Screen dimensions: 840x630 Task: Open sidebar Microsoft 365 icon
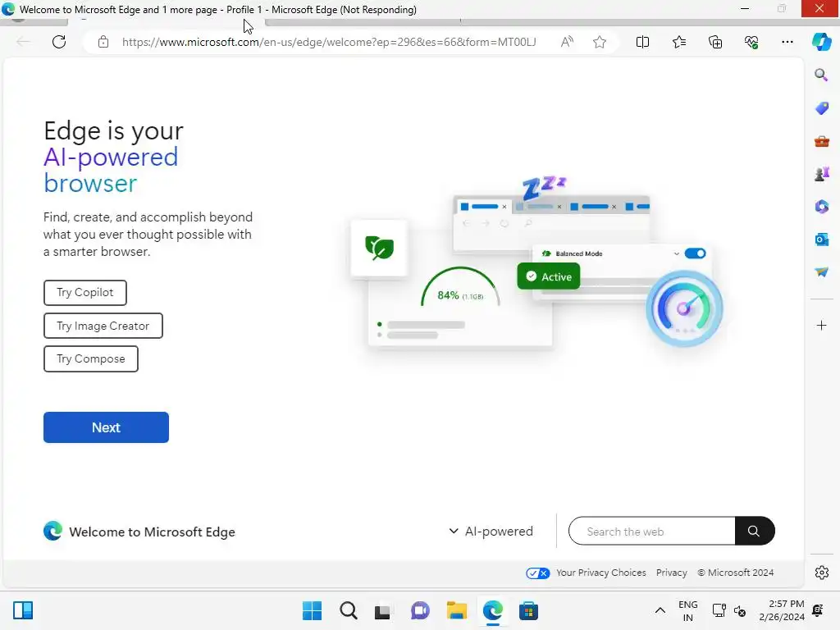click(x=821, y=206)
